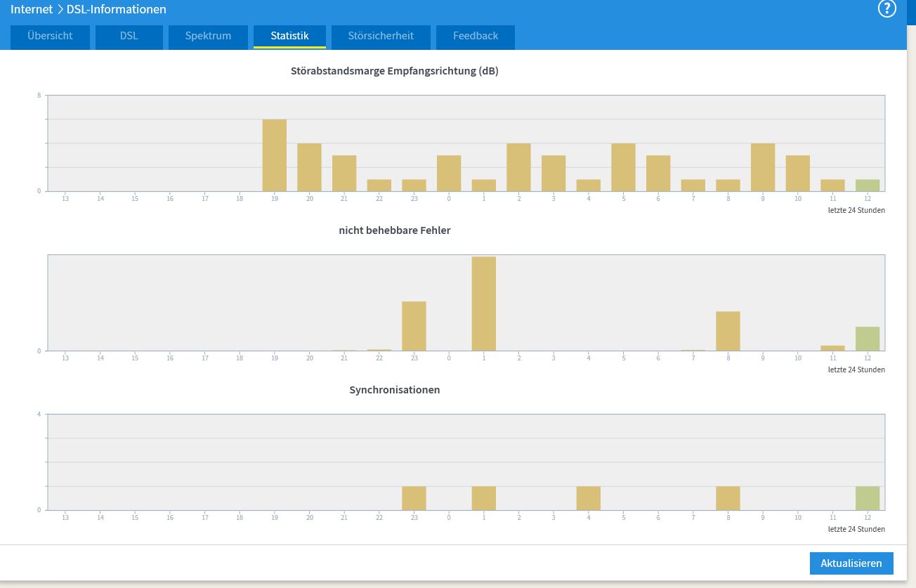Viewport: 916px width, 588px height.
Task: Click hour 8 bar in Synchronisationen chart
Action: (728, 498)
